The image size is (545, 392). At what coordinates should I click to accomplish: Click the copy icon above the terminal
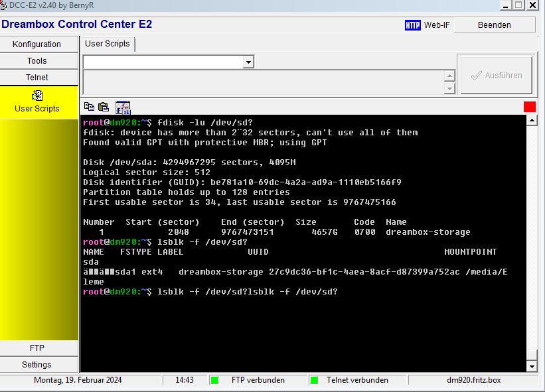(x=89, y=107)
